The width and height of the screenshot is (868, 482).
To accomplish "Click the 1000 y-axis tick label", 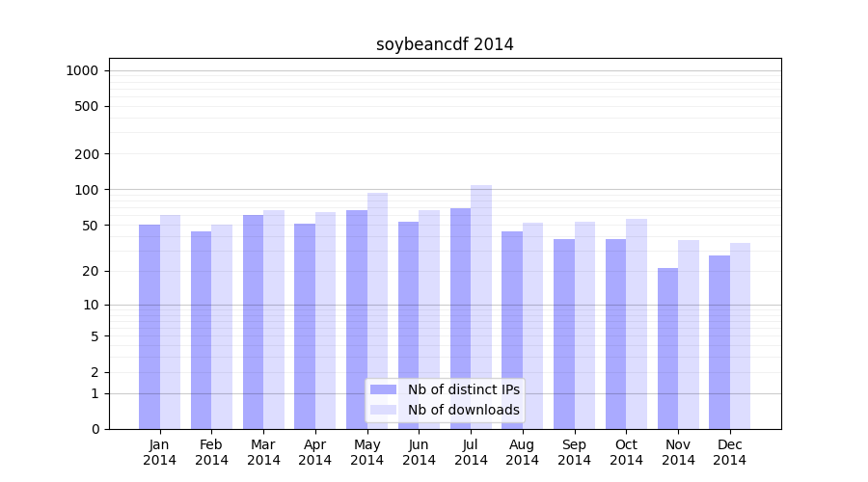I will (x=82, y=70).
